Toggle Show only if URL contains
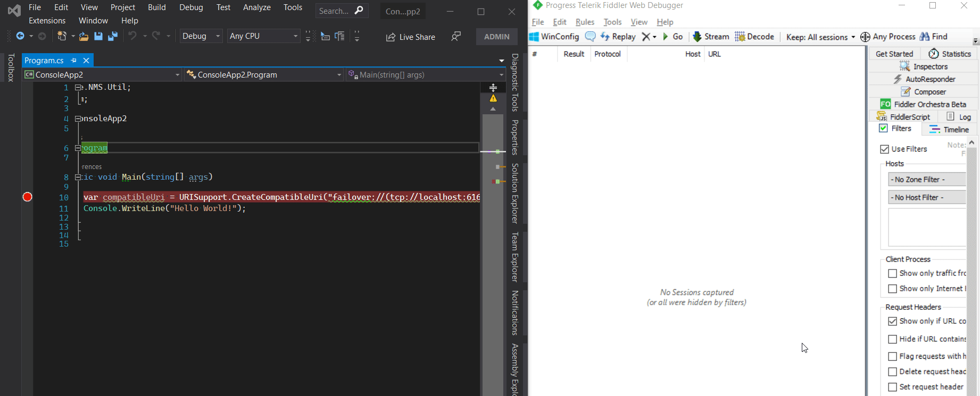 [893, 322]
